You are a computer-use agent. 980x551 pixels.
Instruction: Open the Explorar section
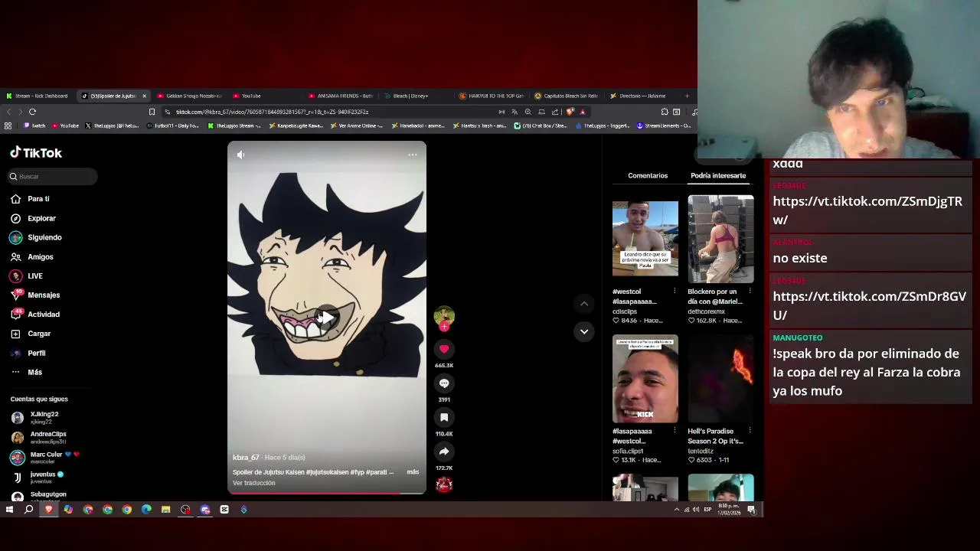[34, 218]
